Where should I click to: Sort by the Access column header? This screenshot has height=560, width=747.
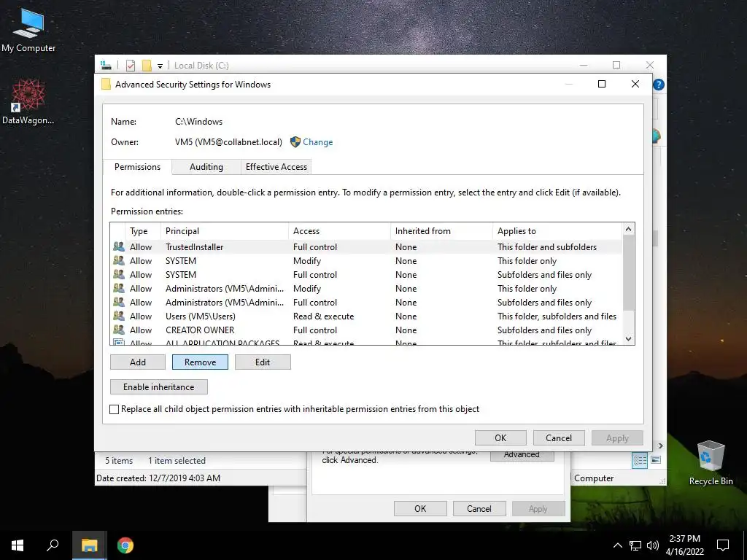(x=339, y=231)
